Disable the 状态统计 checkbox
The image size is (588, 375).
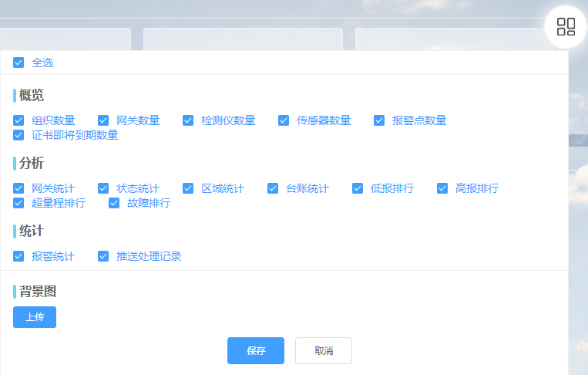[x=103, y=188]
